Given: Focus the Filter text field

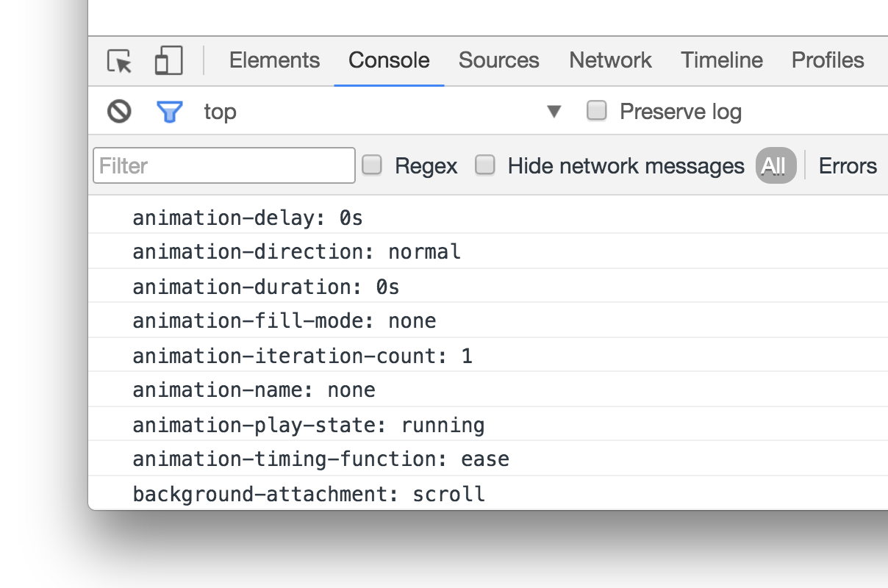Looking at the screenshot, I should pyautogui.click(x=224, y=165).
